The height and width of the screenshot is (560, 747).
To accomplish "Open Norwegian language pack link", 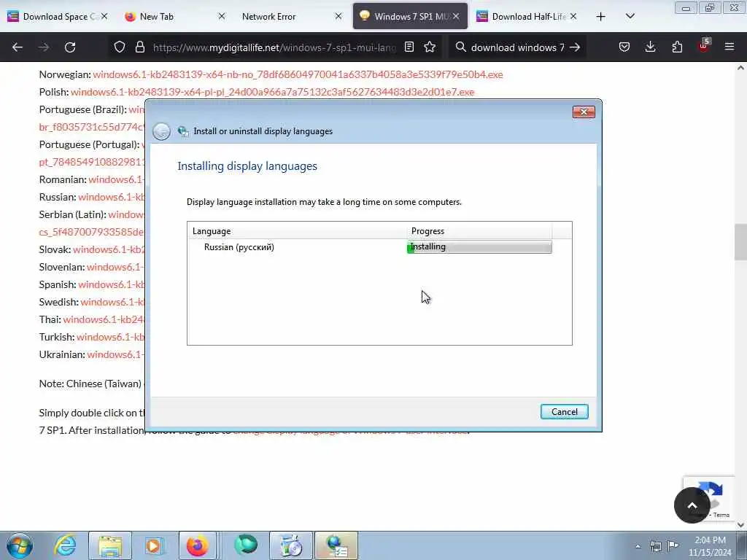I will 298,75.
